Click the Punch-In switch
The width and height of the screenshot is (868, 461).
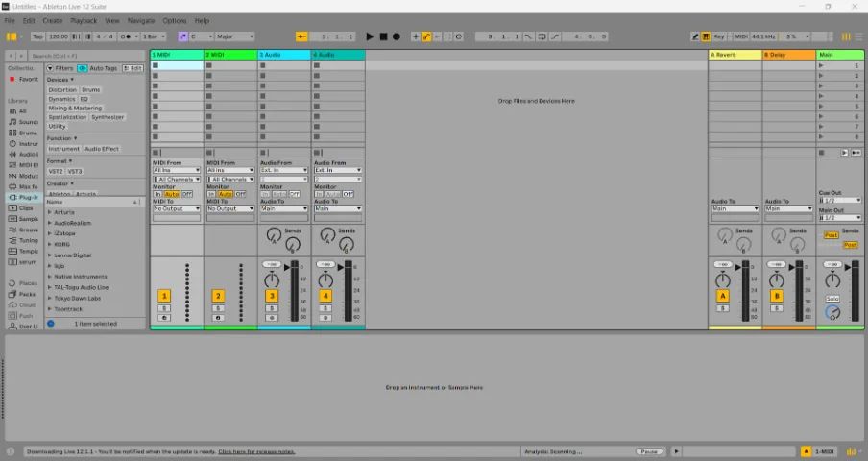tap(529, 36)
